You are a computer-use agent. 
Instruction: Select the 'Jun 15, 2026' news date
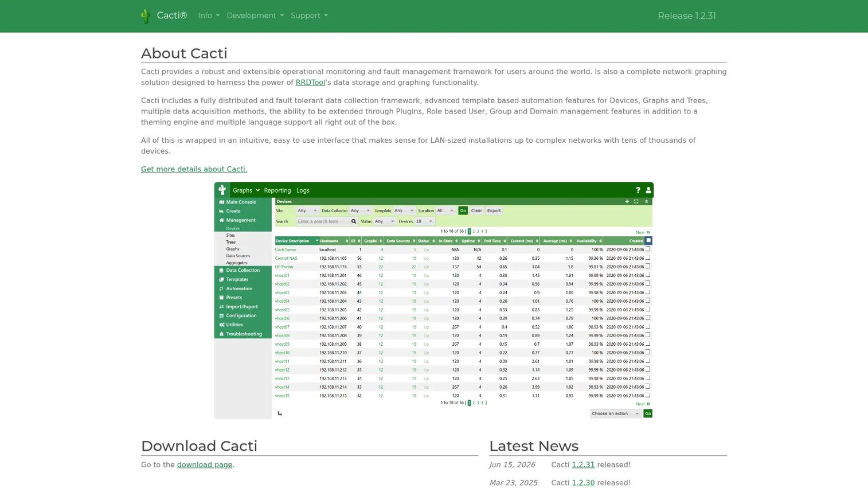click(513, 465)
